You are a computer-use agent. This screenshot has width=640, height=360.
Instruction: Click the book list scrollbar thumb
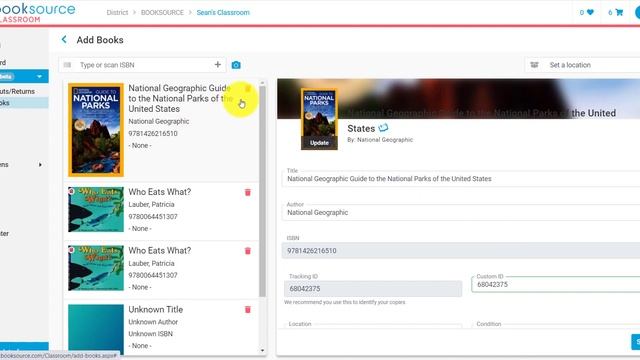[x=262, y=192]
